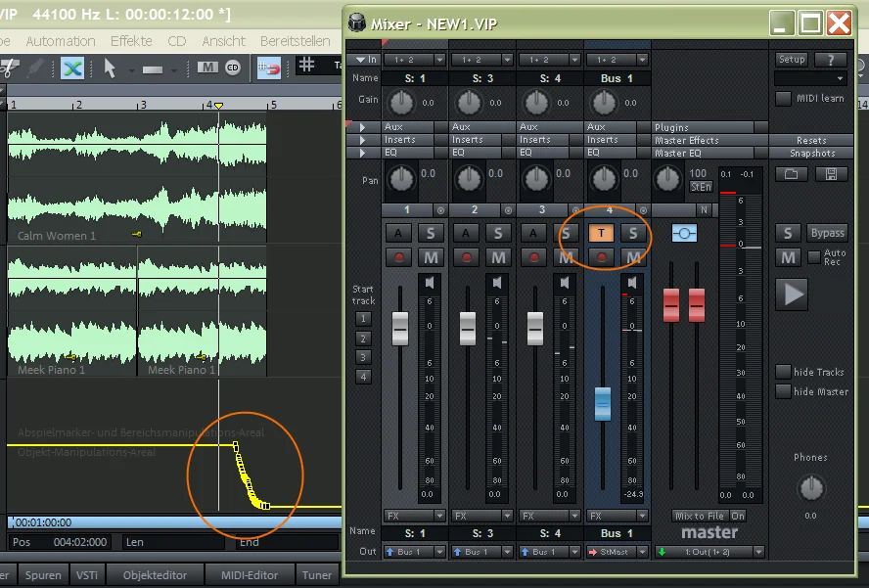Screen dimensions: 869x588
Task: Click the CD icon in the toolbar
Action: [233, 68]
